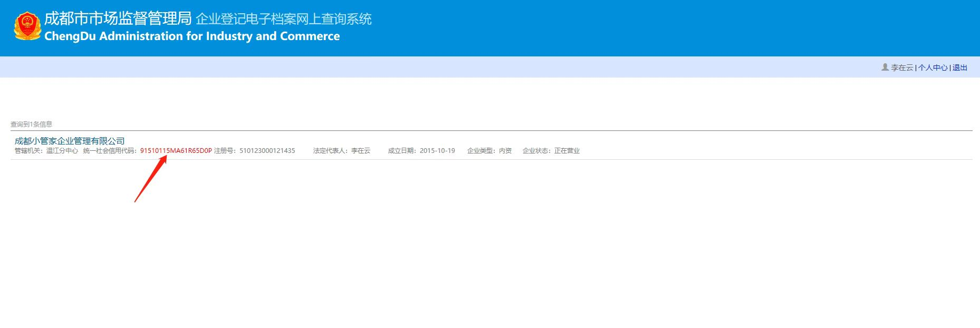980x328 pixels.
Task: Click the red arrow annotation
Action: point(150,179)
